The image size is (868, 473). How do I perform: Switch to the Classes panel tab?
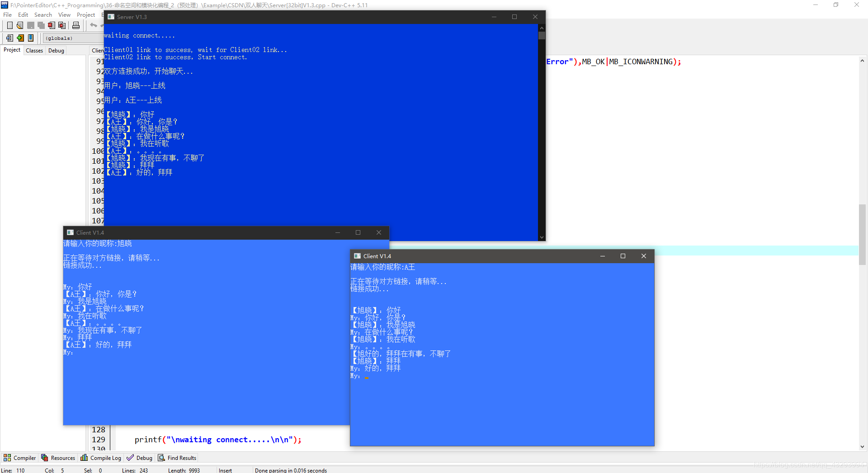[x=34, y=50]
